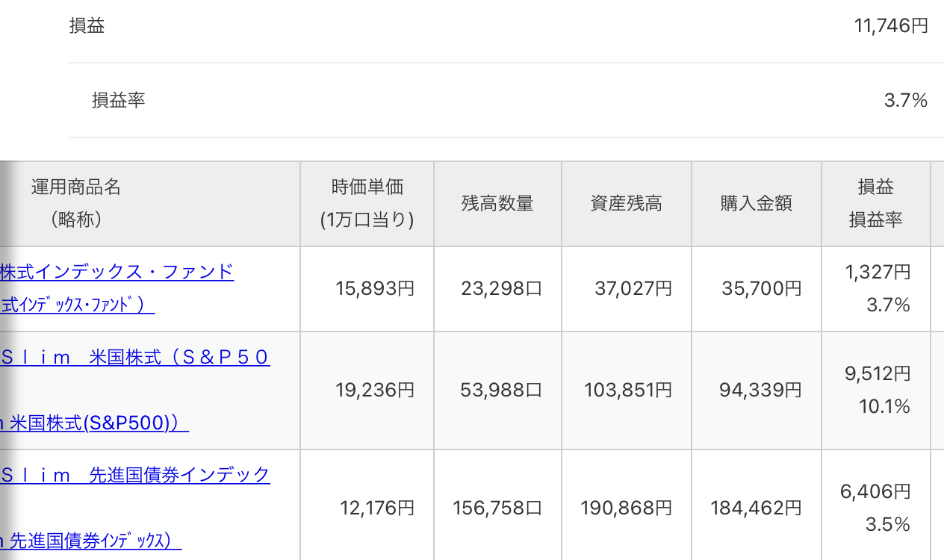Open the Slim 先進国債券インデック link
This screenshot has height=560, width=944.
click(x=135, y=475)
